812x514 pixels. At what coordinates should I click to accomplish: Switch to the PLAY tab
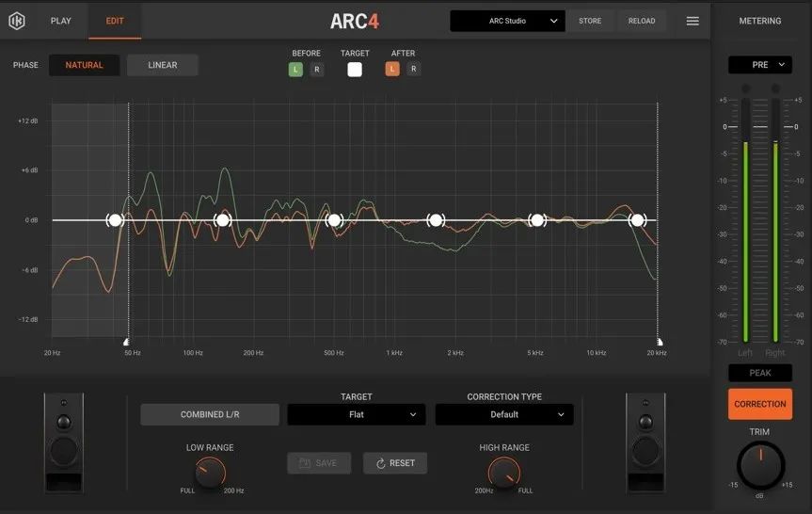(60, 21)
